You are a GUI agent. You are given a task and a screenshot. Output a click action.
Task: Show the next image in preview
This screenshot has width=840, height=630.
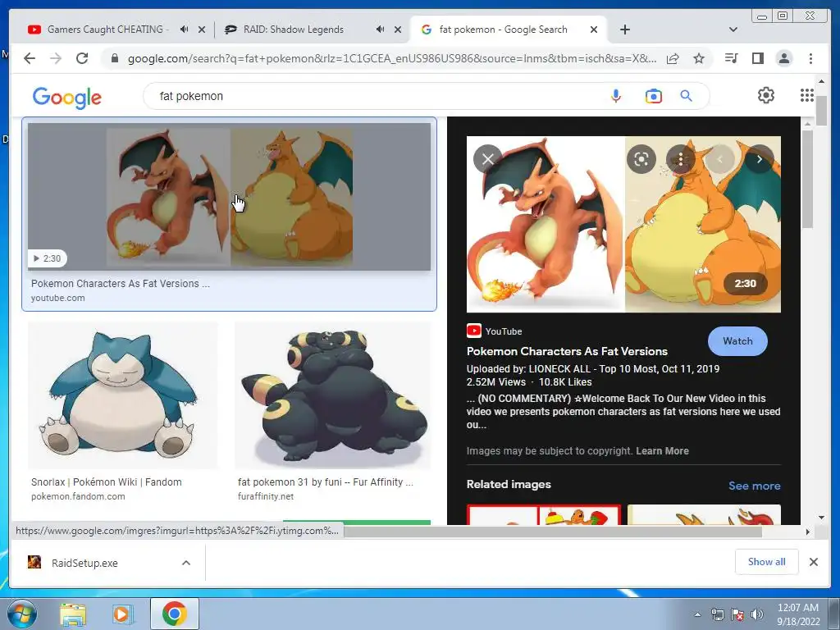pyautogui.click(x=759, y=159)
